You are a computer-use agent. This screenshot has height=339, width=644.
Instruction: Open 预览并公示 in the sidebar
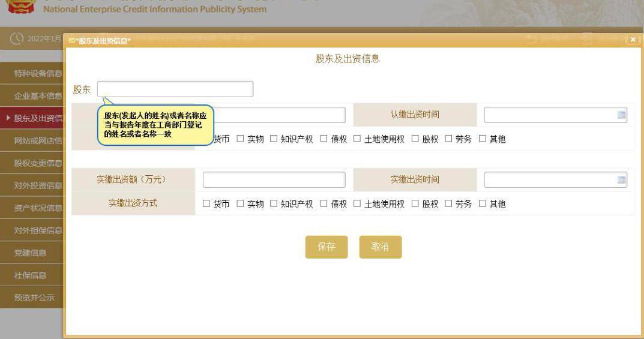32,298
